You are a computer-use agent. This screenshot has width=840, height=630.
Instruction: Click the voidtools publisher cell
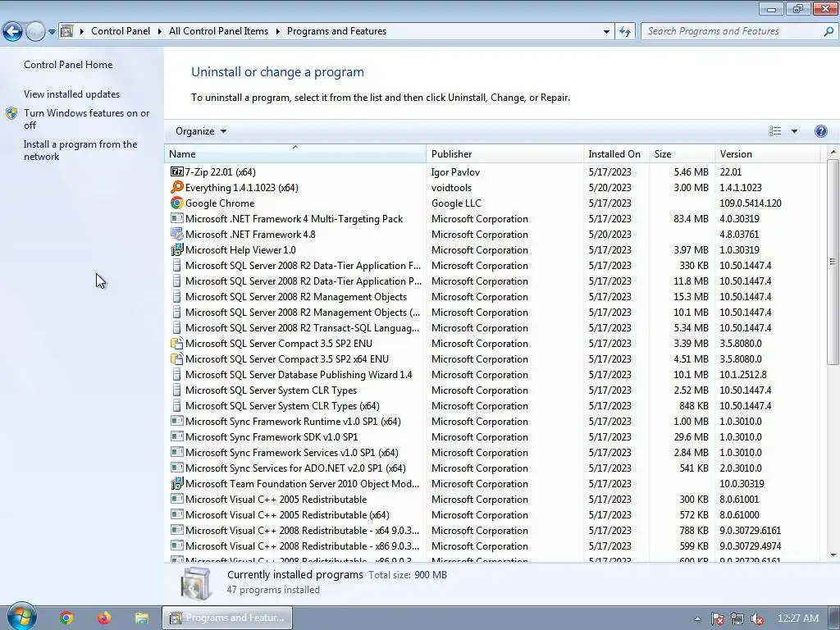(x=452, y=188)
